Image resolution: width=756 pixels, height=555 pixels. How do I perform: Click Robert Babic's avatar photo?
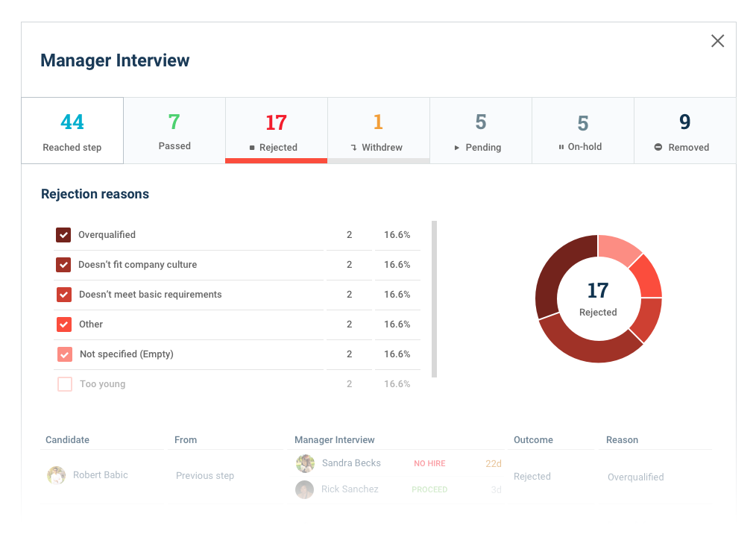tap(56, 475)
